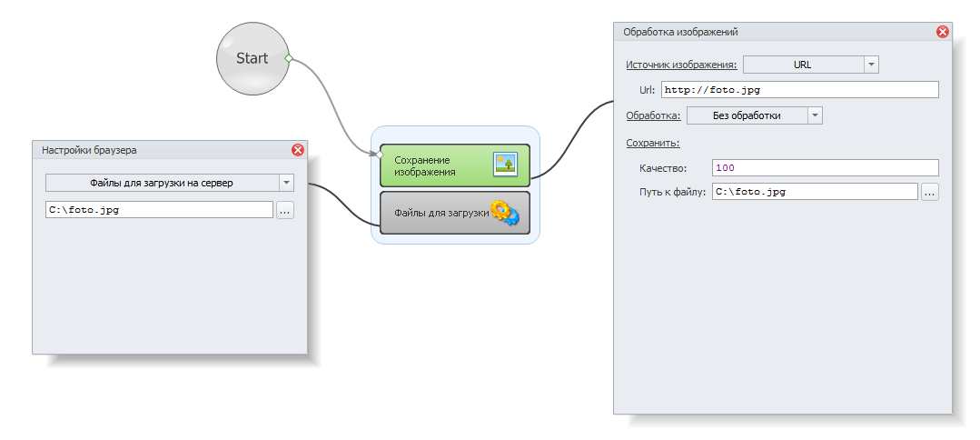Browse button next to Путь к файлу
Image resolution: width=980 pixels, height=440 pixels.
pyautogui.click(x=929, y=192)
